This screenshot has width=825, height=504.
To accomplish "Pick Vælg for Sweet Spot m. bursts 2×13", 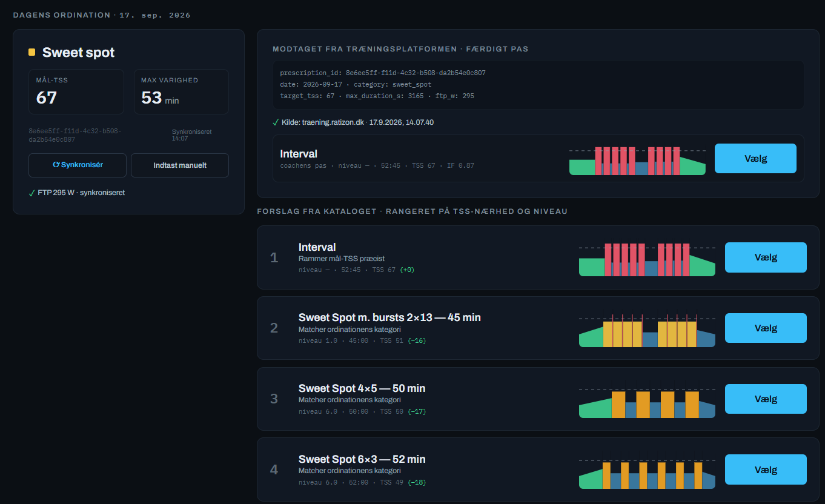I will tap(766, 328).
